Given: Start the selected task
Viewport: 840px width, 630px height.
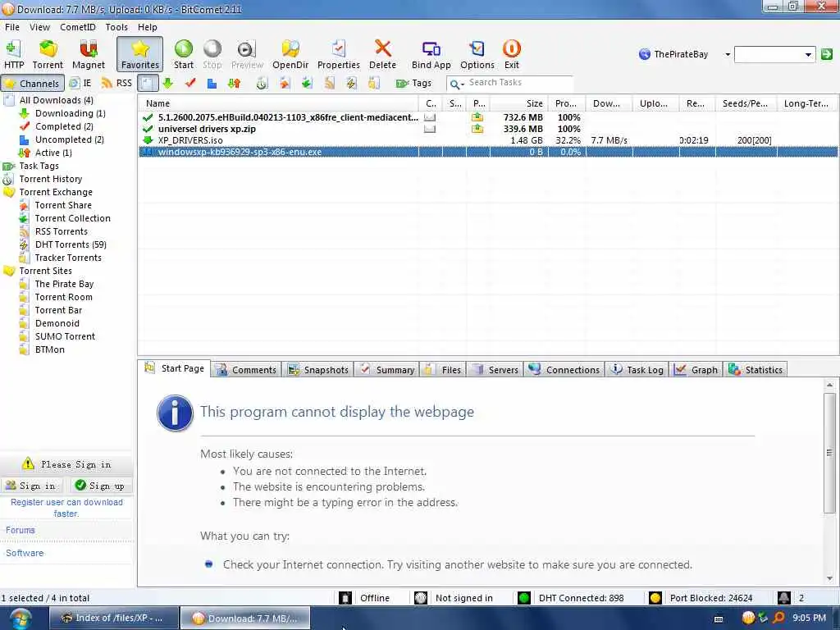Looking at the screenshot, I should (x=183, y=54).
